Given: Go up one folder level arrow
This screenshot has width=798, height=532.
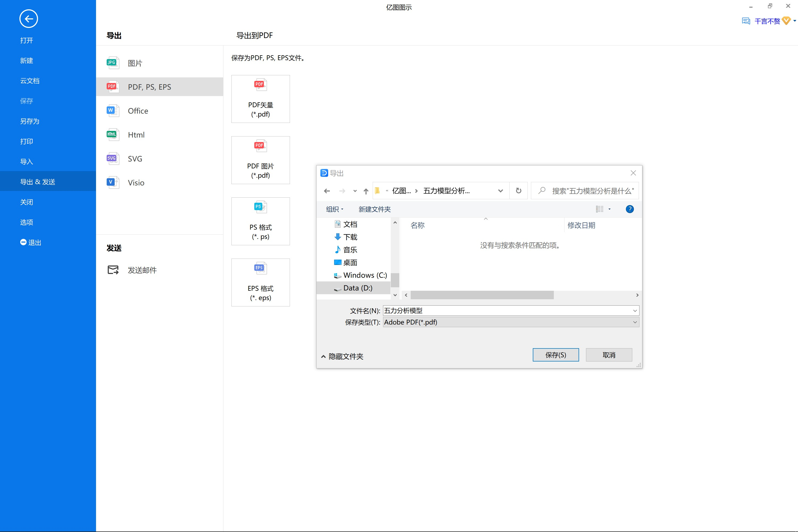Looking at the screenshot, I should (366, 191).
